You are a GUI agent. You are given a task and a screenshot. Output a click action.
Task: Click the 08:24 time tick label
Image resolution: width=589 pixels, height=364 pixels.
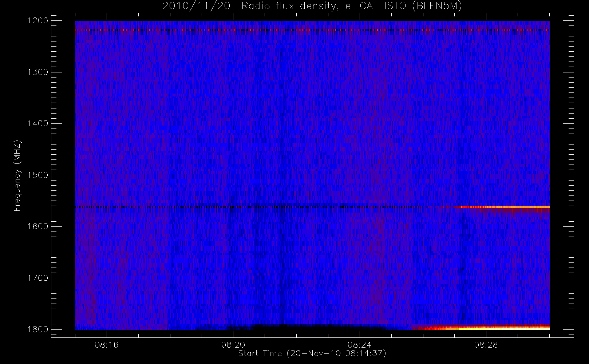(x=359, y=345)
